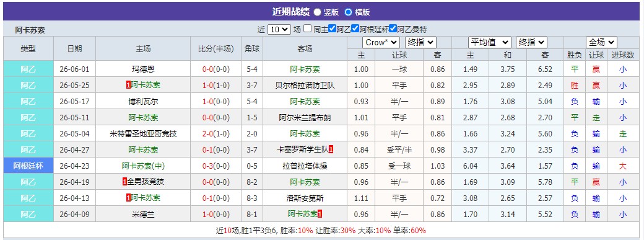
Task: Click home team 全男孩竞技
Action: coord(145,182)
